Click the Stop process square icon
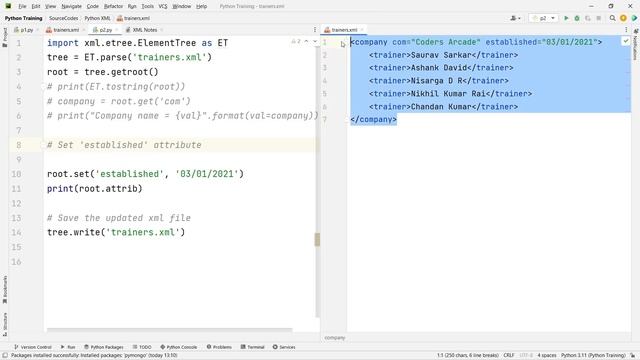The width and height of the screenshot is (640, 360). [x=598, y=18]
